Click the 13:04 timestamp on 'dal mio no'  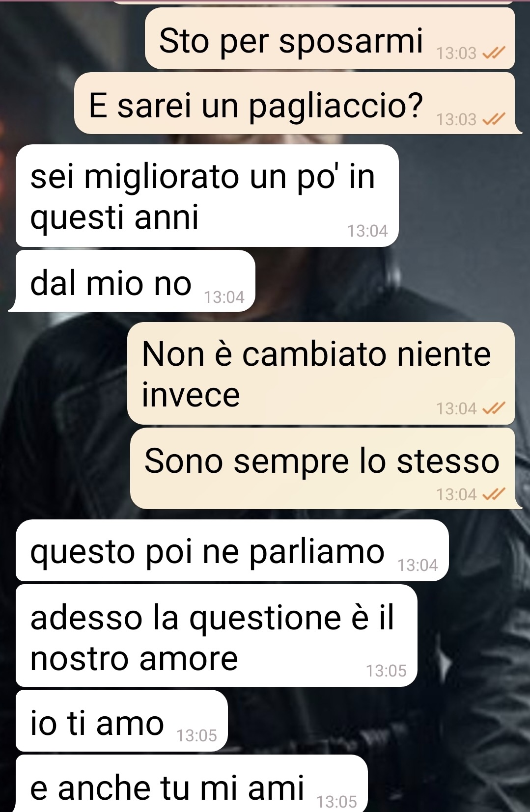(224, 297)
